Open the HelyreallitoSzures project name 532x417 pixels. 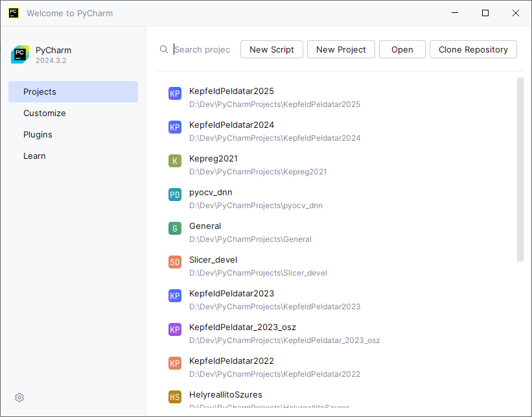(x=226, y=394)
